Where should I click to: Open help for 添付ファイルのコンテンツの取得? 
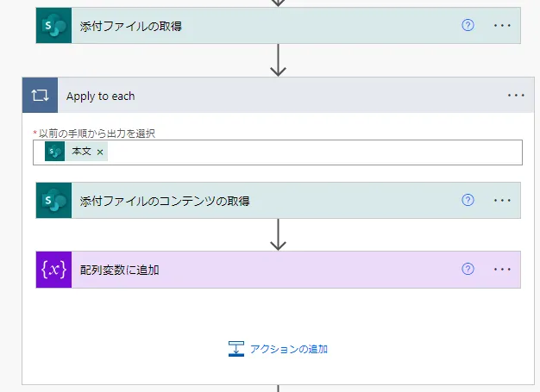[468, 201]
